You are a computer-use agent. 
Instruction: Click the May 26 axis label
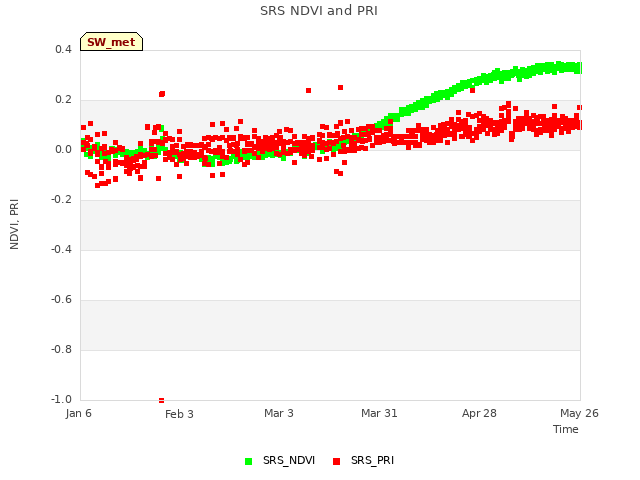(579, 413)
